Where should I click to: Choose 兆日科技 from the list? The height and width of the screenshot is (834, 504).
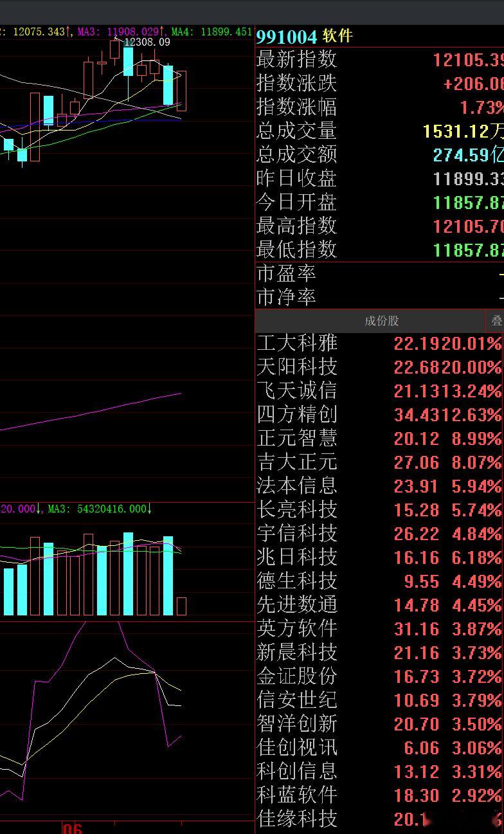[x=379, y=558]
